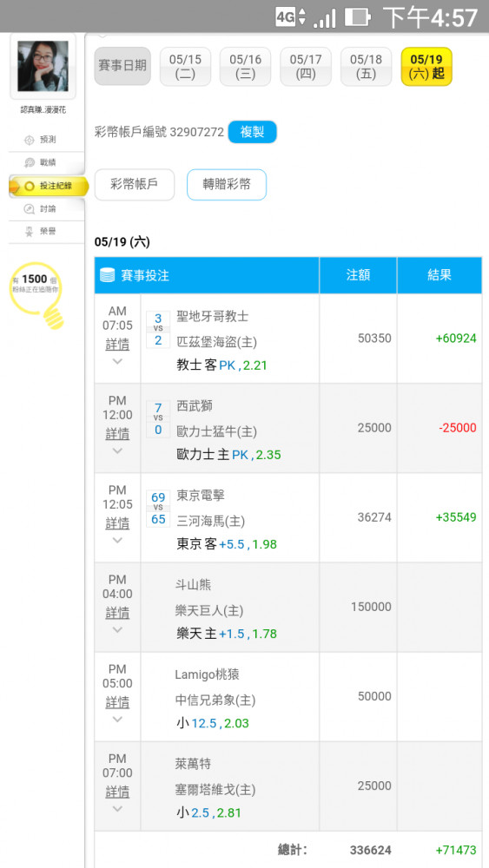Open the 榮譽 honor medal icon
This screenshot has height=868, width=489.
click(x=30, y=232)
